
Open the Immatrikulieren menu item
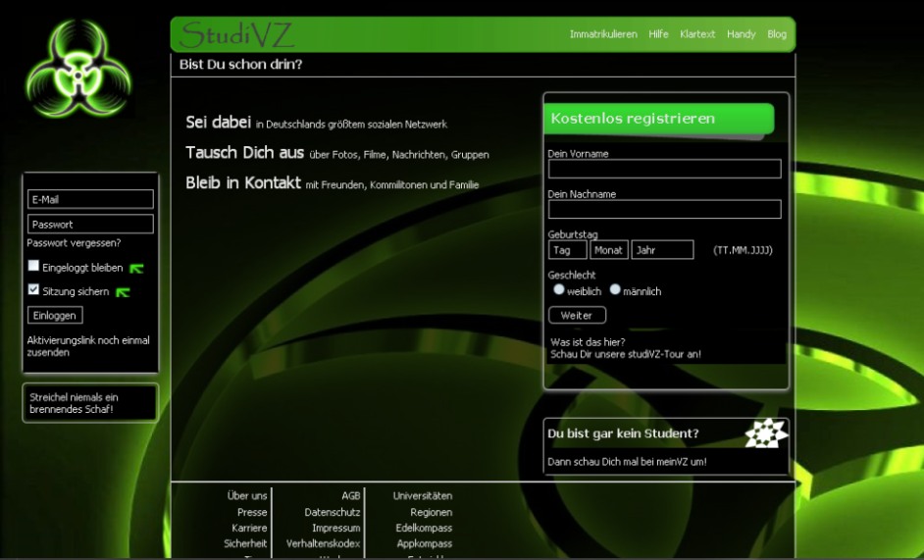click(x=603, y=34)
